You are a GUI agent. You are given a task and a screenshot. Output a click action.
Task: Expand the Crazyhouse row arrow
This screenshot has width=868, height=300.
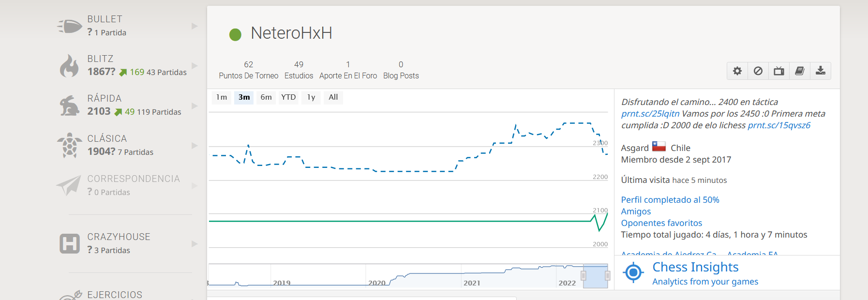(195, 243)
